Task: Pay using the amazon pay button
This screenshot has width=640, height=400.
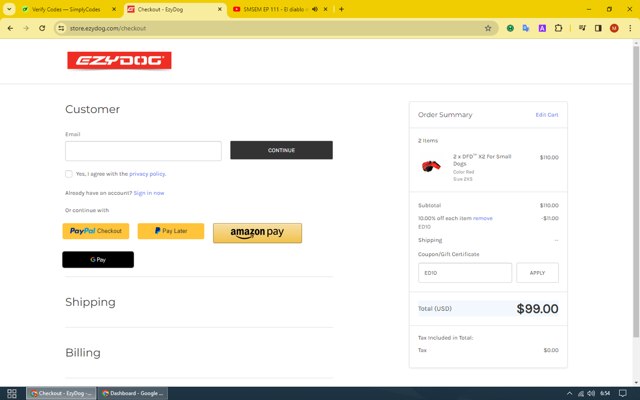Action: coord(258,233)
